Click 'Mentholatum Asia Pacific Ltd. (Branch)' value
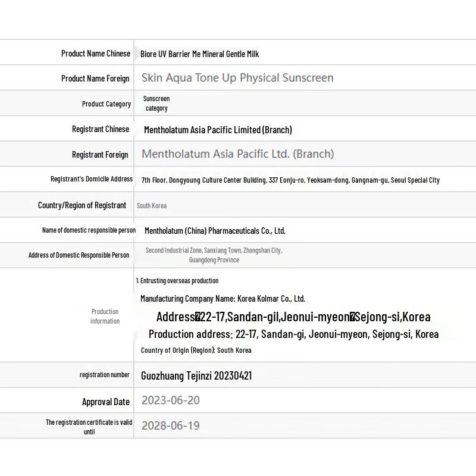Screen dimensions: 476x476 (237, 154)
